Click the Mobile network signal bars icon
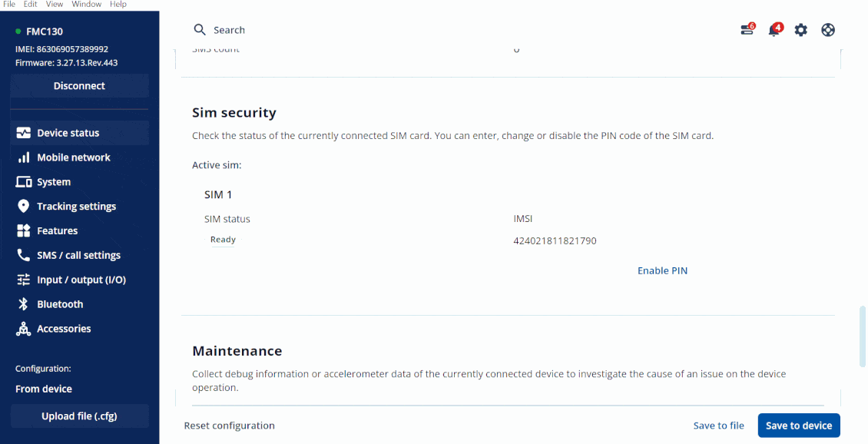This screenshot has width=868, height=444. pyautogui.click(x=23, y=157)
